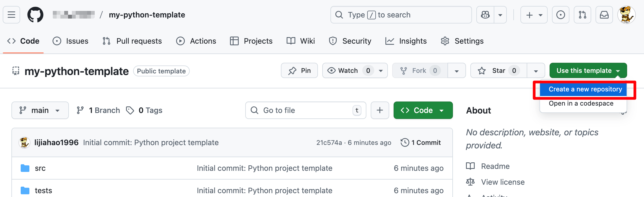Open the issues icon in header
The height and width of the screenshot is (197, 644).
coord(560,15)
